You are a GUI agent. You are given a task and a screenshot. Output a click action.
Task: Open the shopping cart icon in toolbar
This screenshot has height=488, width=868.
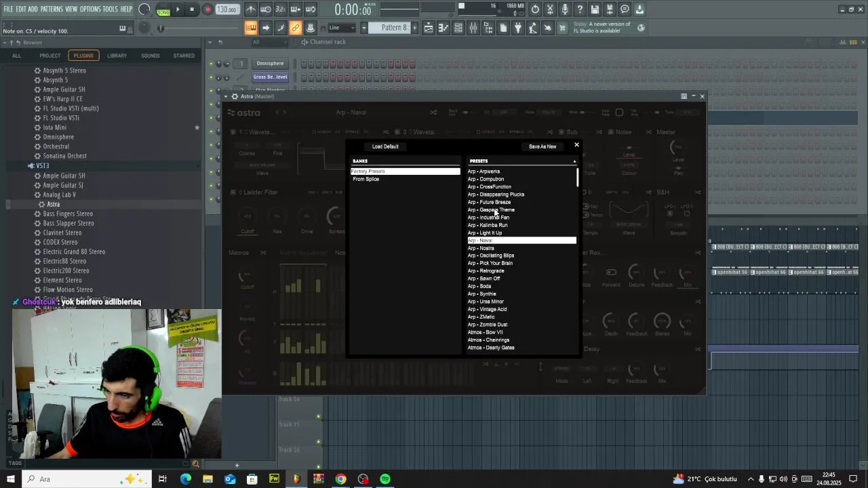562,28
